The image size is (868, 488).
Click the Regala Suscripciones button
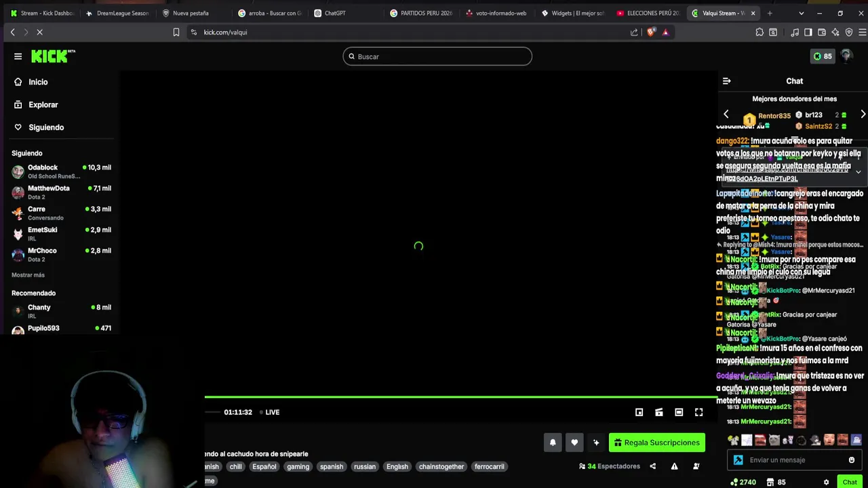pyautogui.click(x=657, y=443)
